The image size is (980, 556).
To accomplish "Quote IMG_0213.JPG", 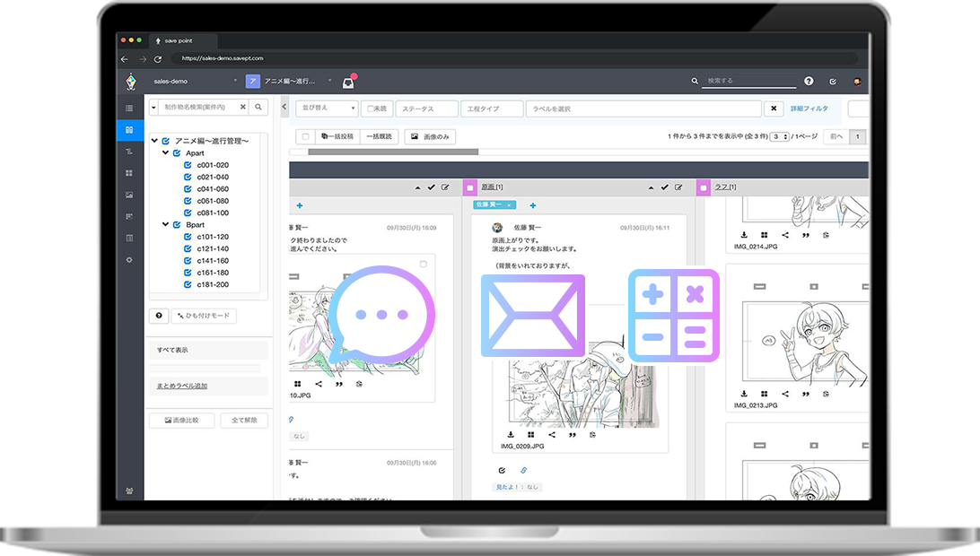I will (x=806, y=395).
